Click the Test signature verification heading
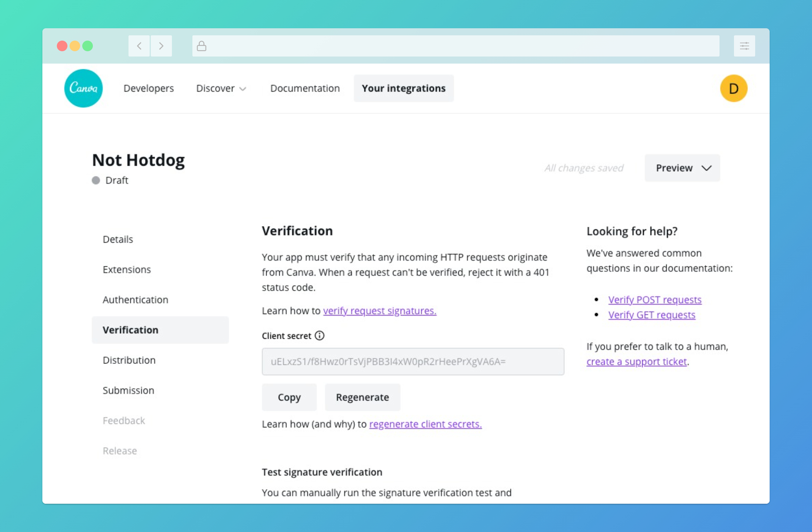The width and height of the screenshot is (812, 532). coord(322,472)
